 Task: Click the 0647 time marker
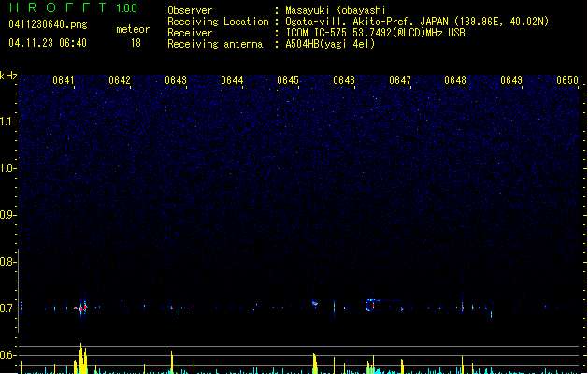(400, 80)
